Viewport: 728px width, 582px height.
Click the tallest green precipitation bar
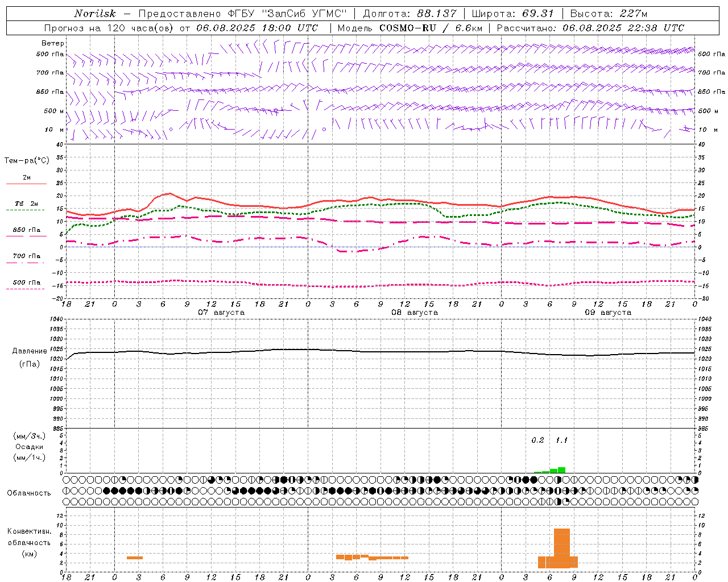(x=561, y=470)
